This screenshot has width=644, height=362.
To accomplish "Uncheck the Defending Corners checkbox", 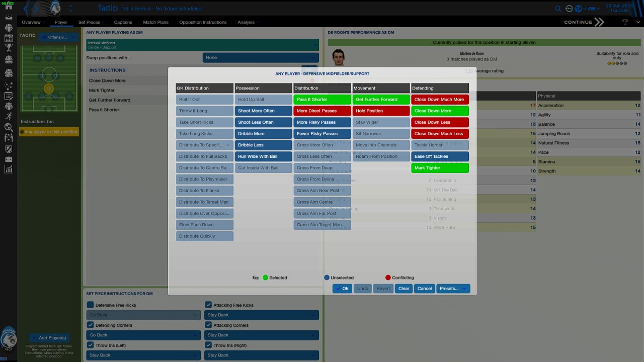I will click(x=90, y=325).
